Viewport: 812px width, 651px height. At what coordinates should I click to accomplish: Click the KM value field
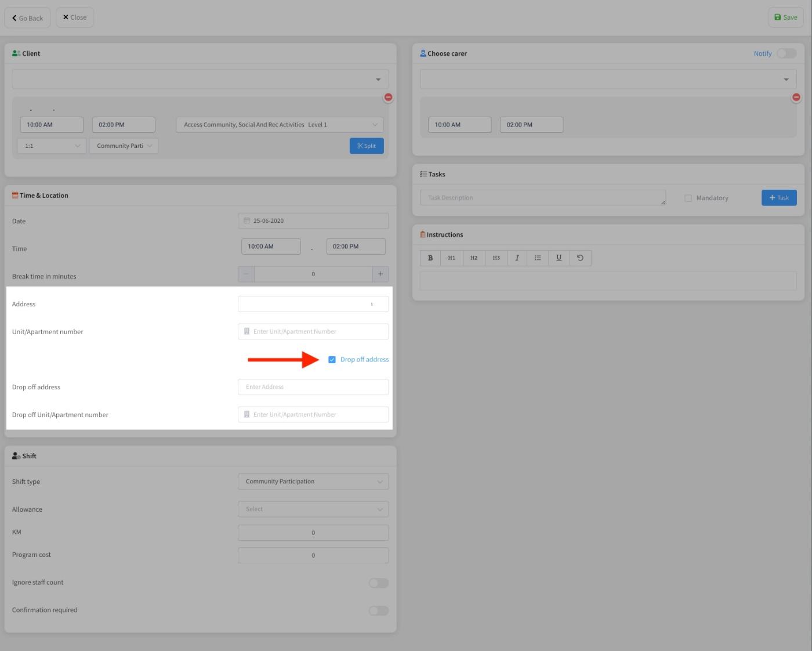click(x=313, y=533)
